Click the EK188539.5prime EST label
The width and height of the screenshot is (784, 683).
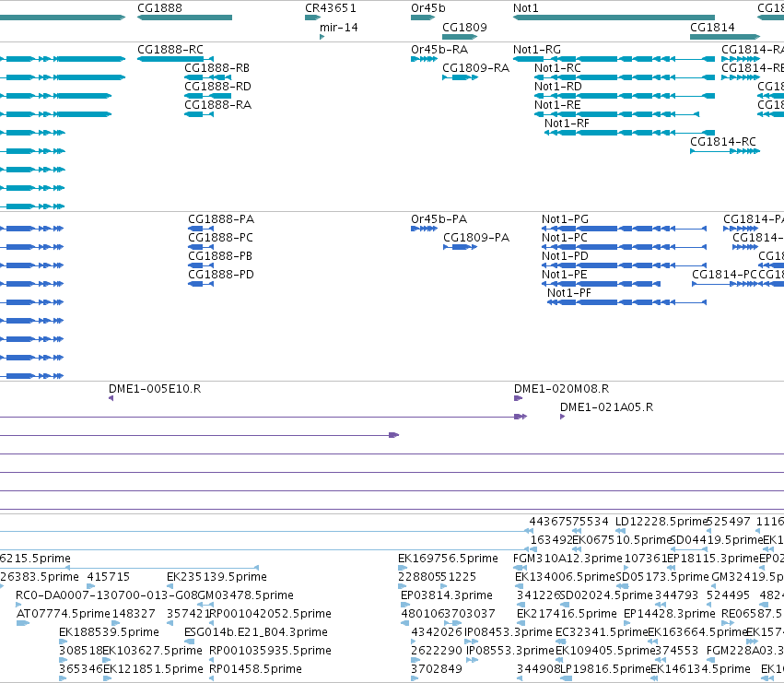pyautogui.click(x=109, y=632)
